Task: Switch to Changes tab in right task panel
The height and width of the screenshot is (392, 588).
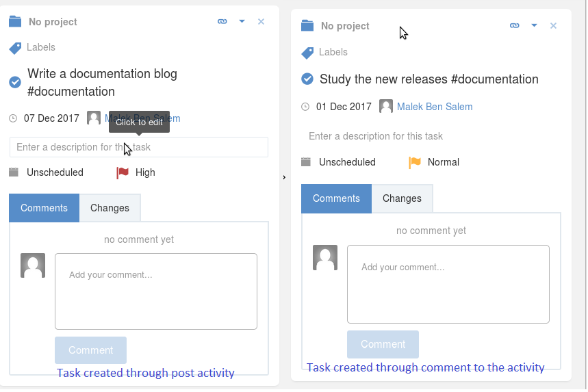Action: tap(402, 198)
